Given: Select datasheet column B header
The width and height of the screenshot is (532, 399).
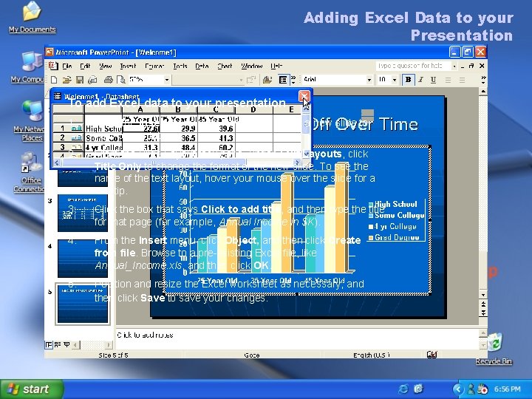Looking at the screenshot, I should point(179,109).
